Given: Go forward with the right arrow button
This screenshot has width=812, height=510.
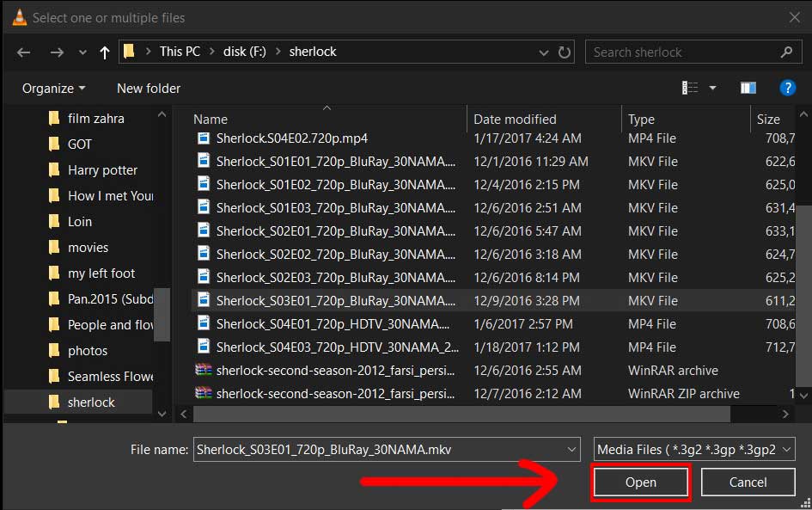Looking at the screenshot, I should pos(57,52).
